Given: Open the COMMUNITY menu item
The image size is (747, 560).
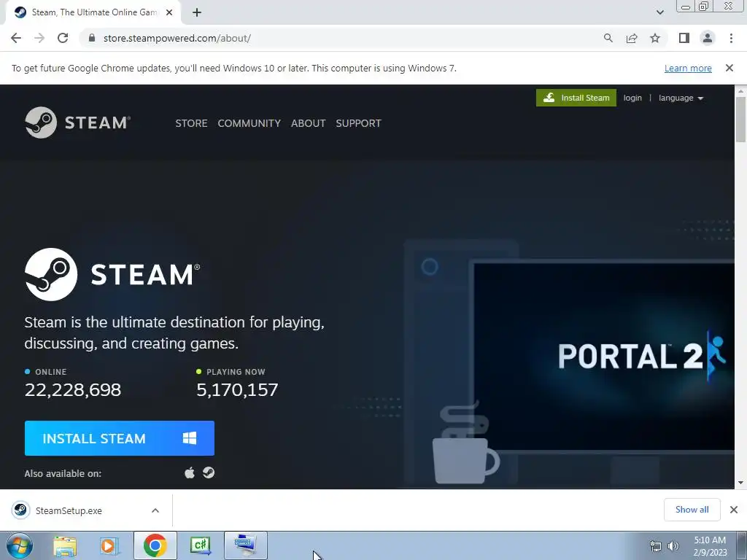Looking at the screenshot, I should click(x=249, y=123).
